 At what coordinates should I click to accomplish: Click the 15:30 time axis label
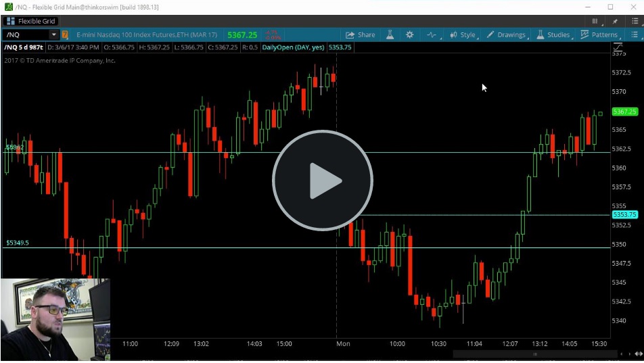(x=599, y=343)
